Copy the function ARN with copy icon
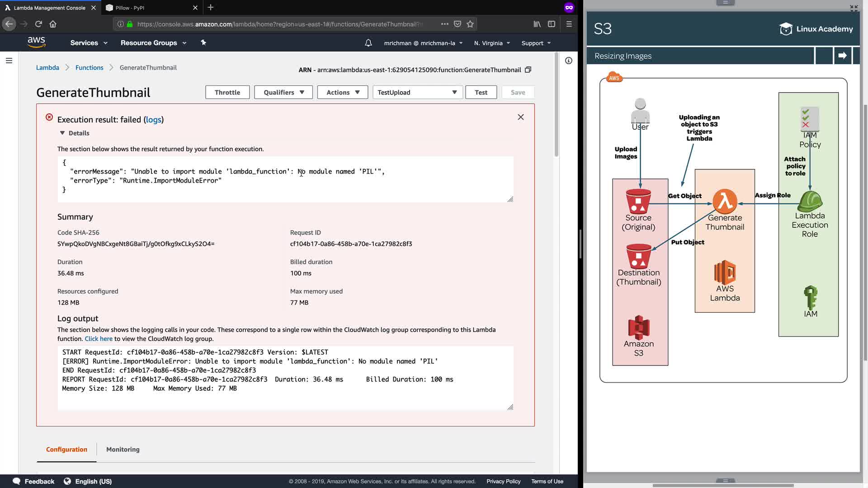This screenshot has height=488, width=868. pyautogui.click(x=528, y=70)
